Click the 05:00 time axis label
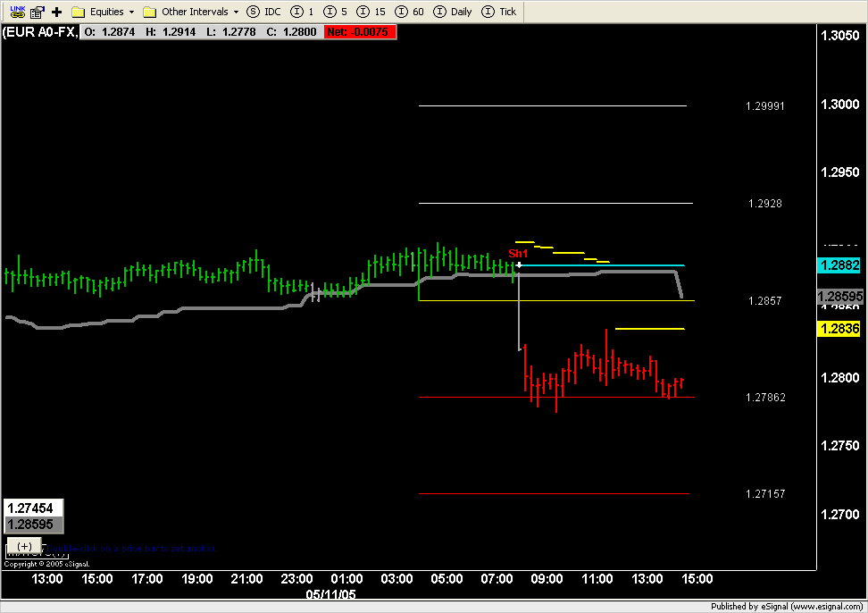Screen dimensions: 868x613 (447, 579)
